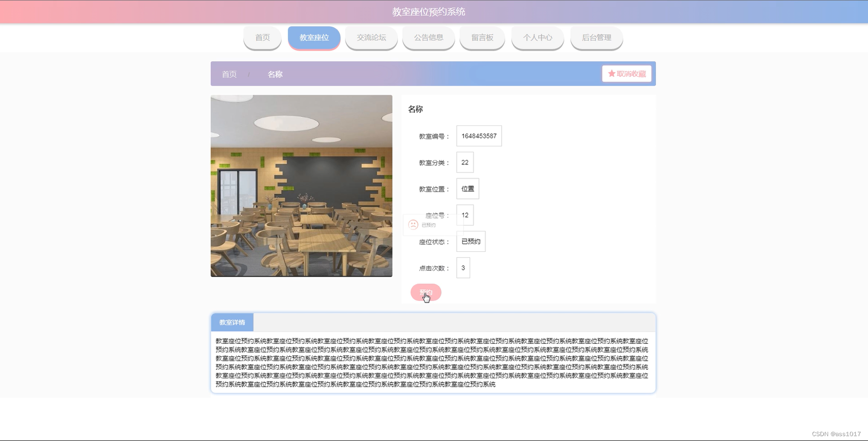Click the star icon inside 取消收藏 button

click(x=611, y=73)
